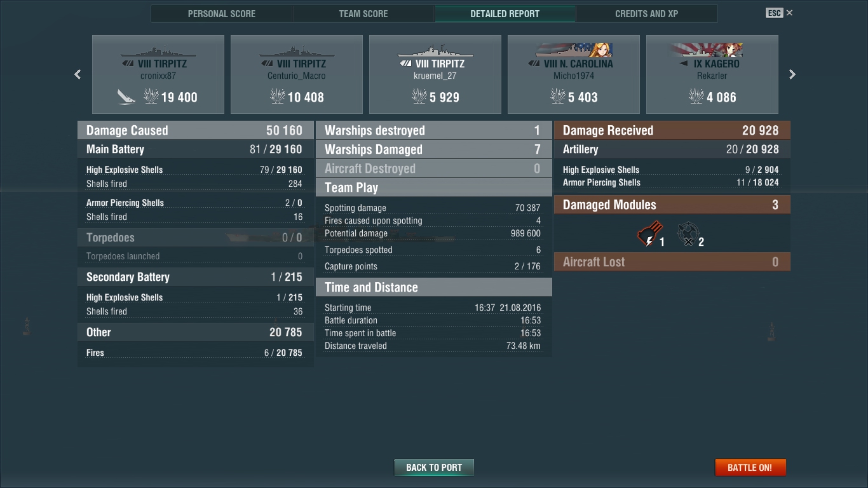Show the next ships with the right arrow
Screen dimensions: 868x488
pyautogui.click(x=792, y=74)
